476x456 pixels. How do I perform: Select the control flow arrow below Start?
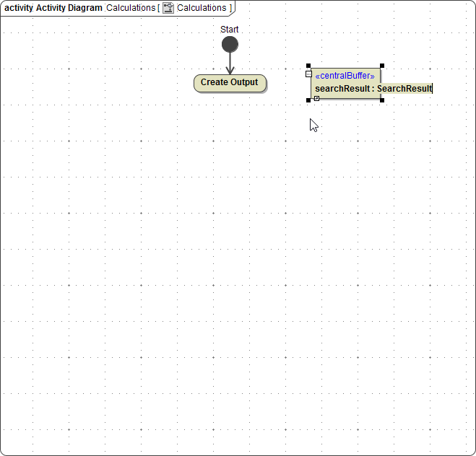pyautogui.click(x=230, y=63)
